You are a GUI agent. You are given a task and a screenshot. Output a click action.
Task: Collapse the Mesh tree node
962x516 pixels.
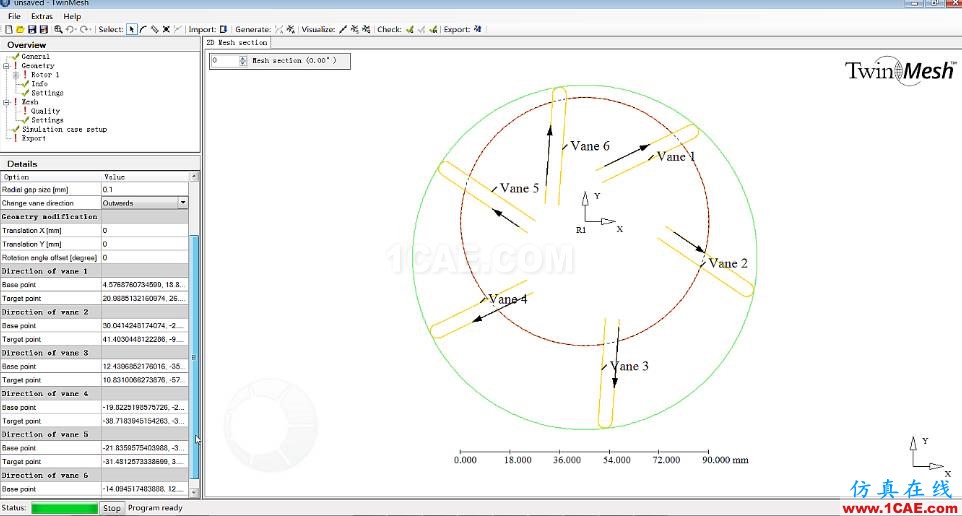(6, 102)
